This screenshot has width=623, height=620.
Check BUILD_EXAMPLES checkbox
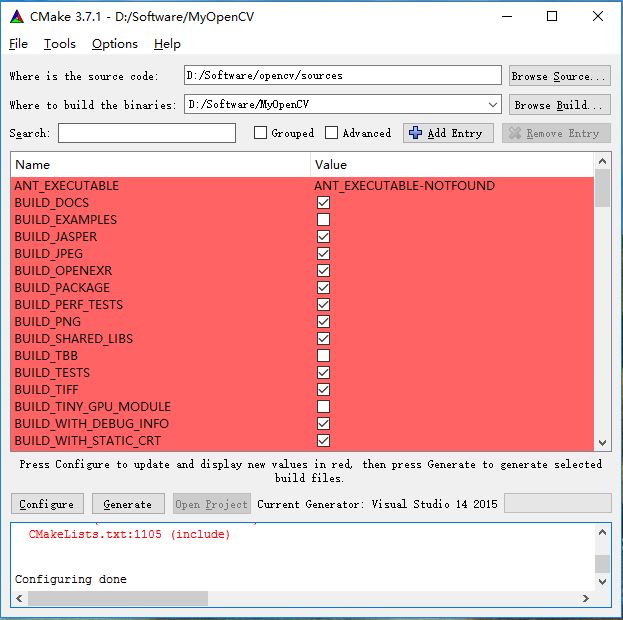[323, 219]
